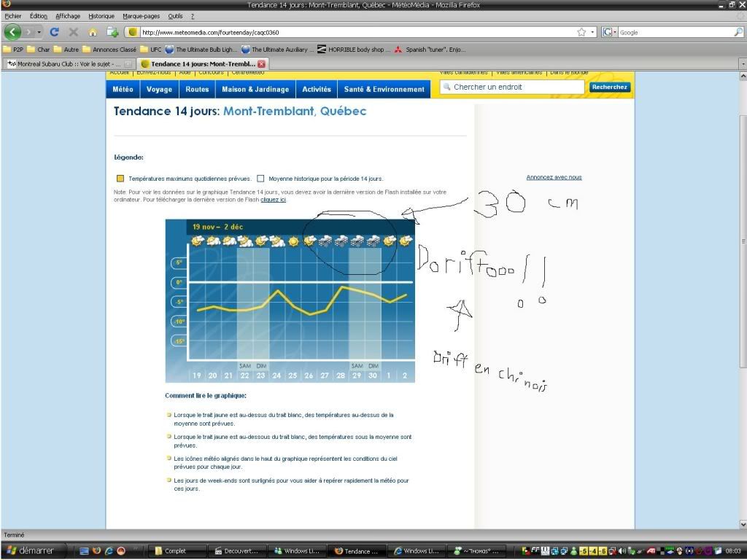Open the HORRIBLE body shop bookmark
747x560 pixels.
(x=354, y=49)
